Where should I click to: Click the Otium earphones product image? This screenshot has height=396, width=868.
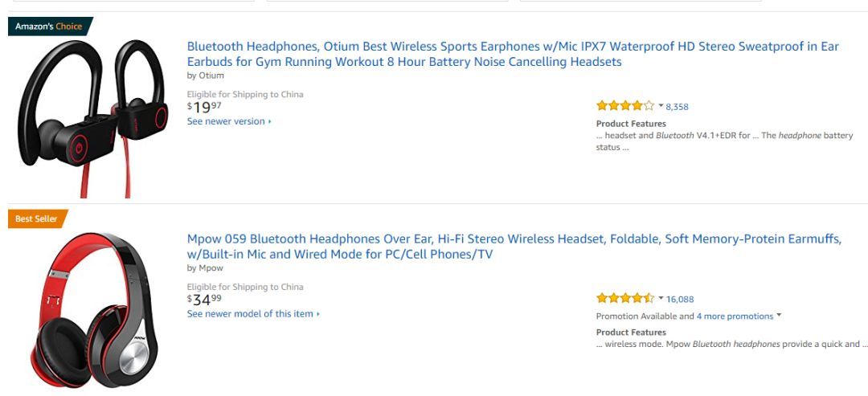click(92, 118)
